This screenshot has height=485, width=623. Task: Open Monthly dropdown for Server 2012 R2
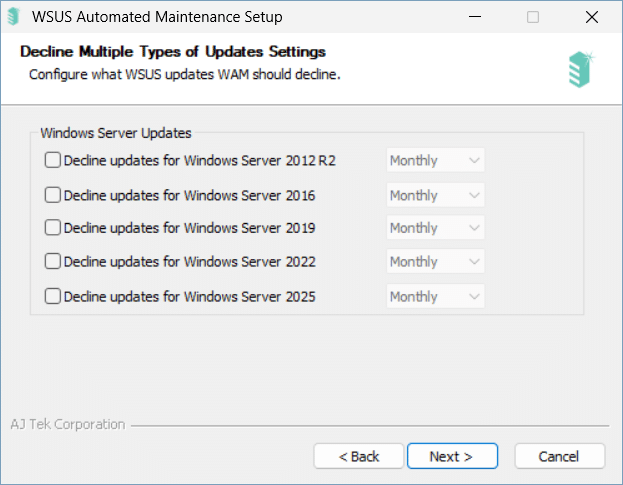(435, 160)
